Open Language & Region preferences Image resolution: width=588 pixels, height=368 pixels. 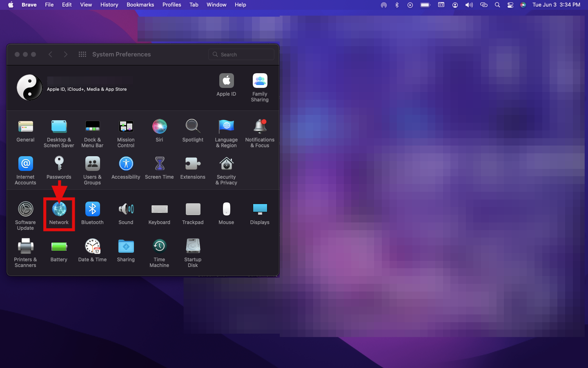click(x=226, y=134)
